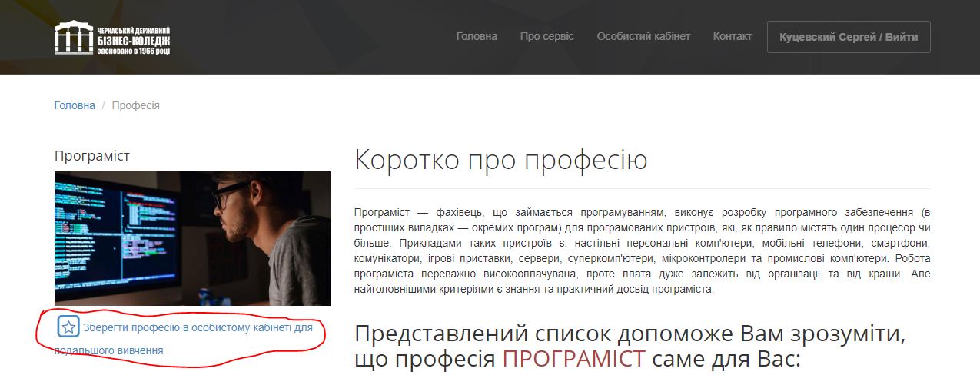Click the Коротко про професію heading
This screenshot has height=385, width=980.
coord(501,160)
